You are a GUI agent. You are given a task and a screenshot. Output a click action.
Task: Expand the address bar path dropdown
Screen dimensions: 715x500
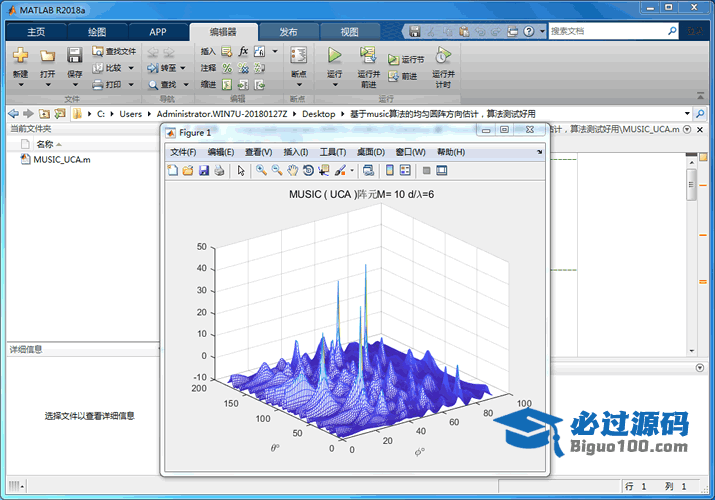[687, 113]
